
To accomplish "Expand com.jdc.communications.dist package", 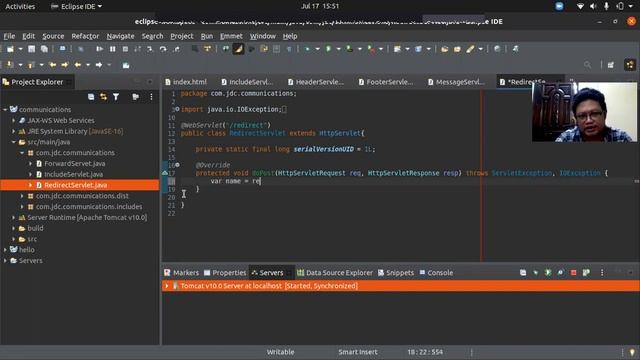I will [22, 196].
